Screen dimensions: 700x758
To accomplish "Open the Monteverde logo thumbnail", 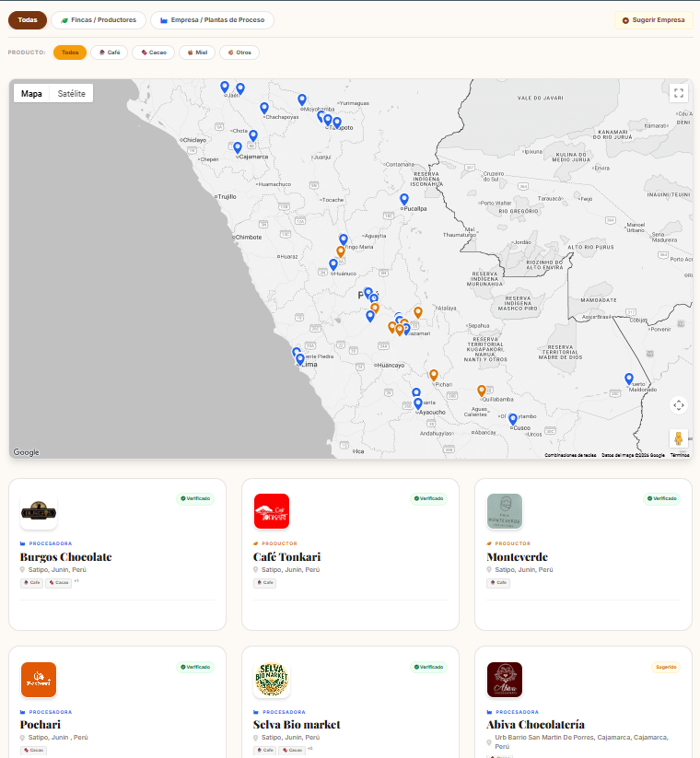I will pyautogui.click(x=505, y=511).
